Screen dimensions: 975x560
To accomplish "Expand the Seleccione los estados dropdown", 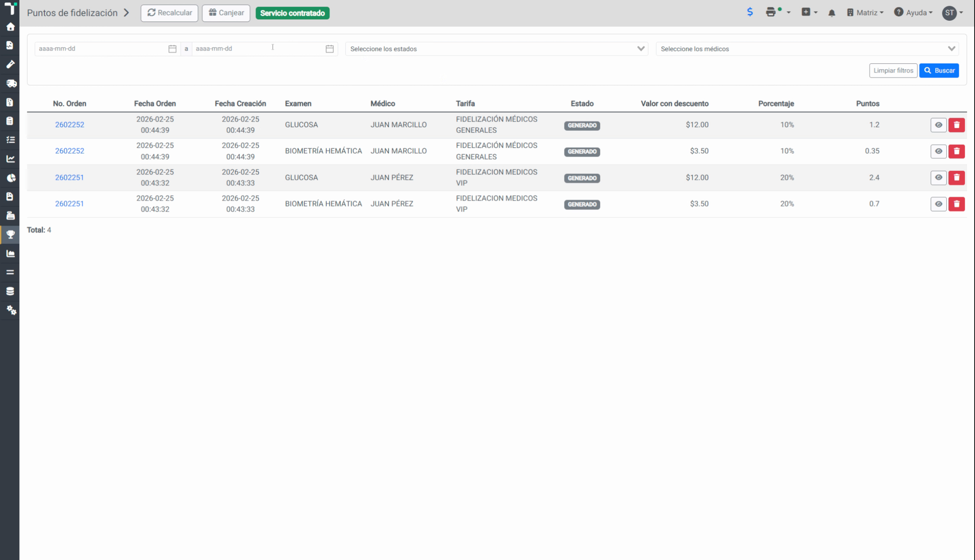I will click(496, 49).
